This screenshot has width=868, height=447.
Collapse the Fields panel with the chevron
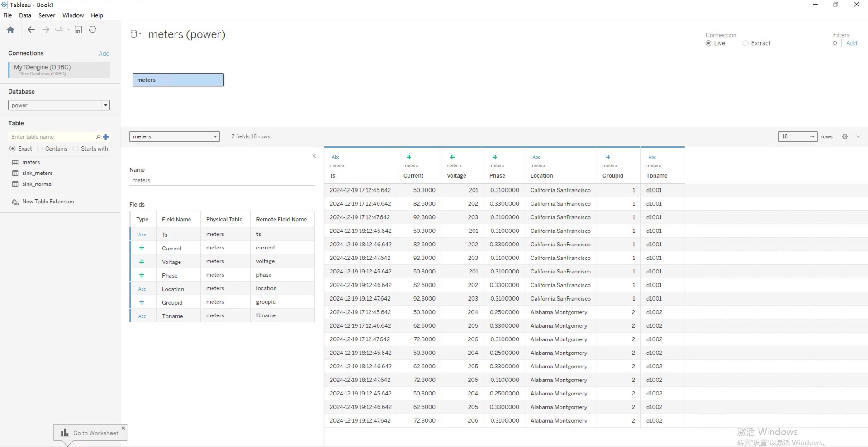(x=314, y=156)
